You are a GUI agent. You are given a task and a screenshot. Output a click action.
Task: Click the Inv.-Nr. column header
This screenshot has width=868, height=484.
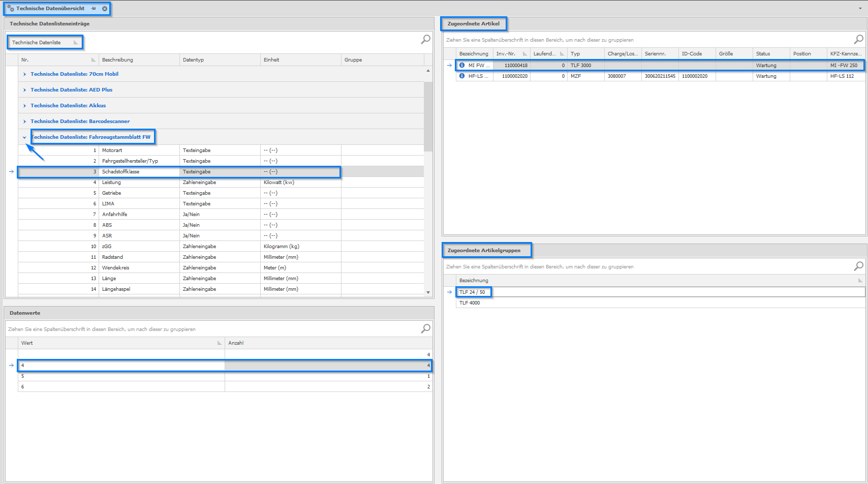pyautogui.click(x=506, y=54)
